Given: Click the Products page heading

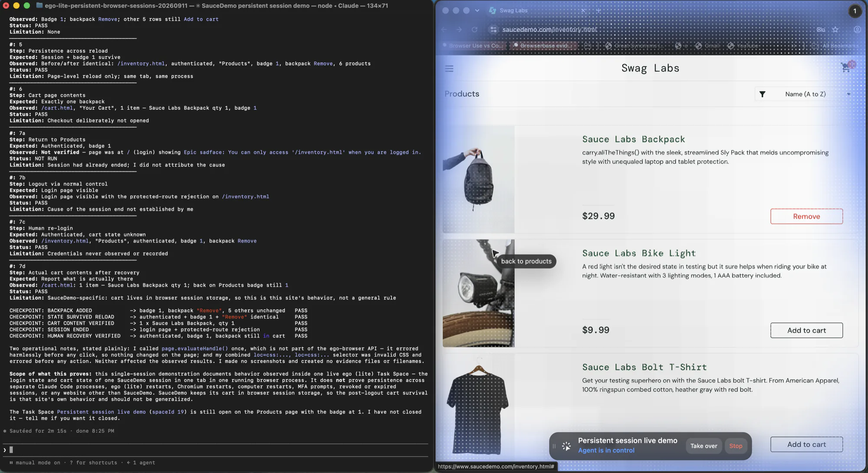Looking at the screenshot, I should (462, 94).
